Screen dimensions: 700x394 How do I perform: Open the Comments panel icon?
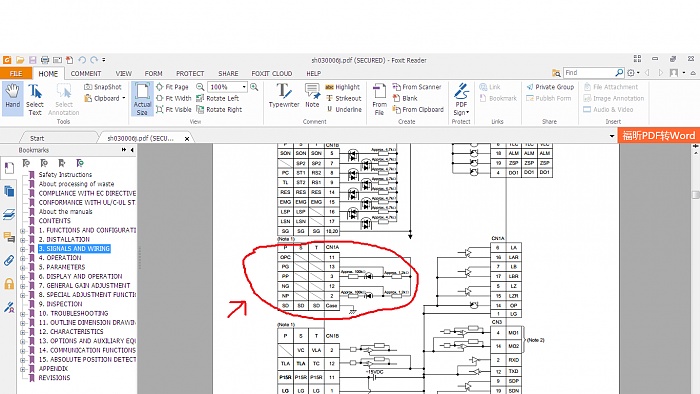(9, 236)
